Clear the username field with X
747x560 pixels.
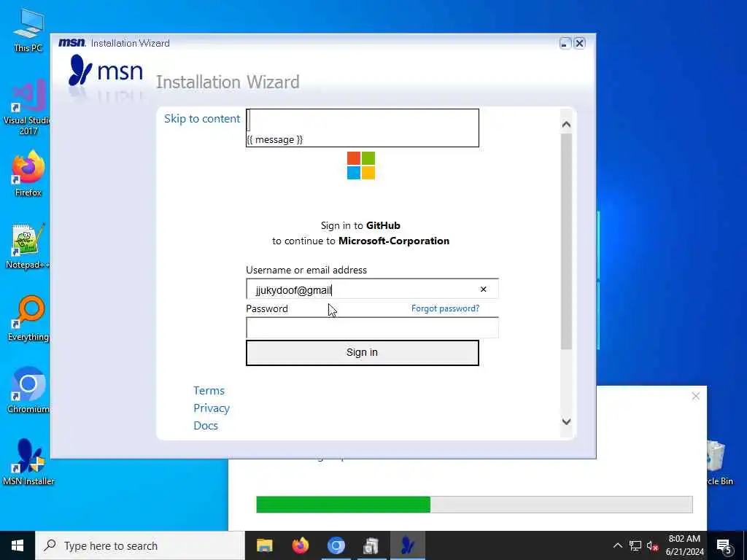coord(483,289)
